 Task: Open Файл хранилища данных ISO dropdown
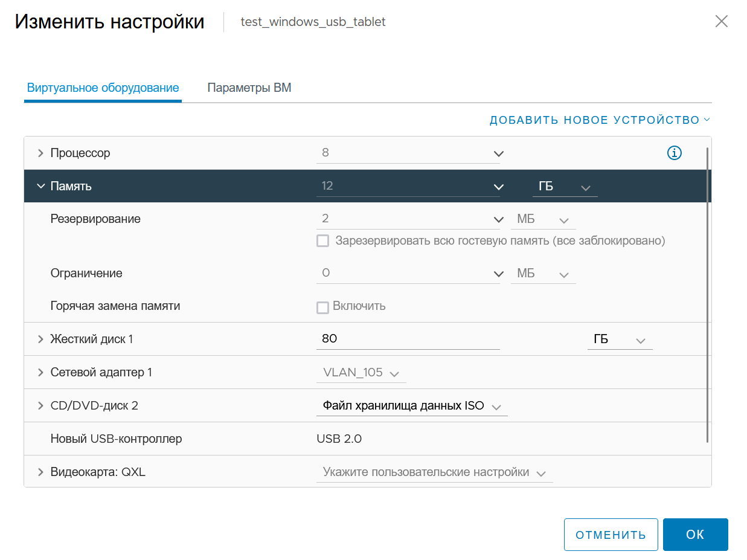coord(412,406)
